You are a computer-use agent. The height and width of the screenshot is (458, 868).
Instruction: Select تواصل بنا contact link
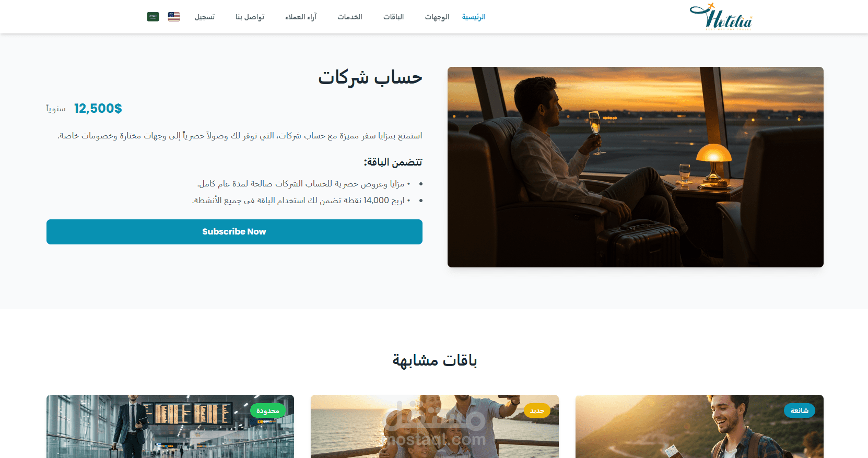(x=250, y=17)
